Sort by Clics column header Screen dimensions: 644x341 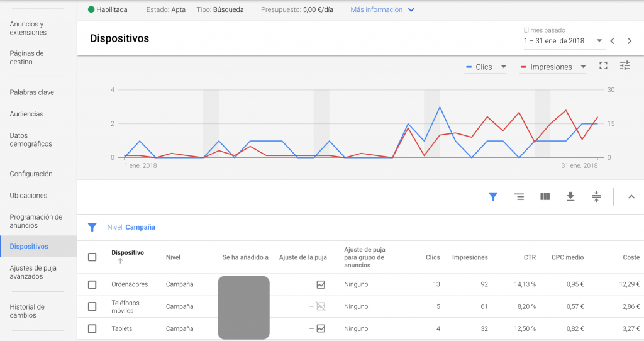click(x=433, y=257)
